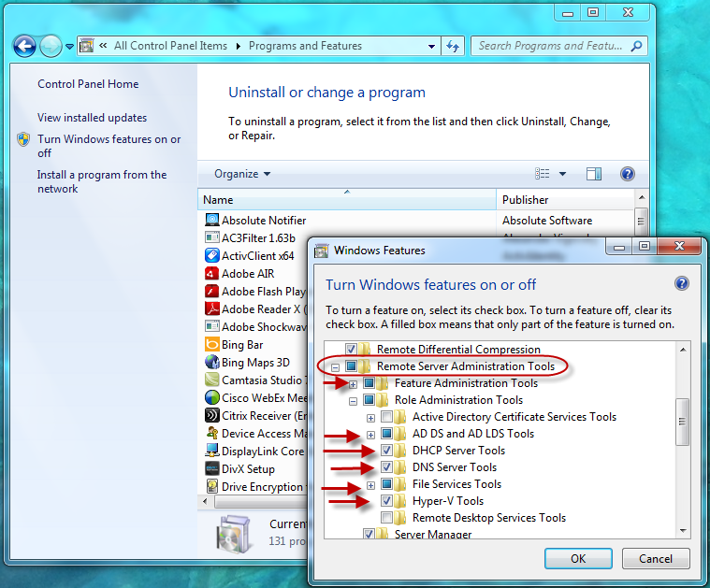Uncheck the DHCP Server Tools checkbox
The height and width of the screenshot is (588, 710).
click(387, 451)
